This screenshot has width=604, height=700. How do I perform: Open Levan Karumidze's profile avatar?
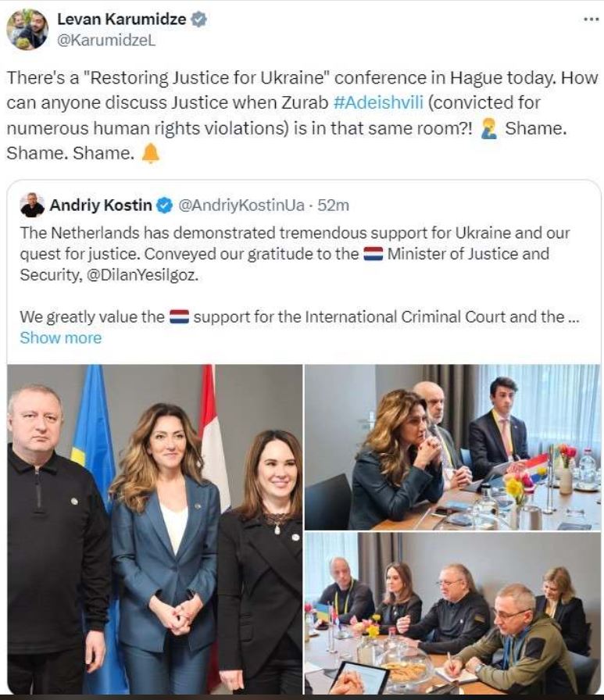[27, 29]
